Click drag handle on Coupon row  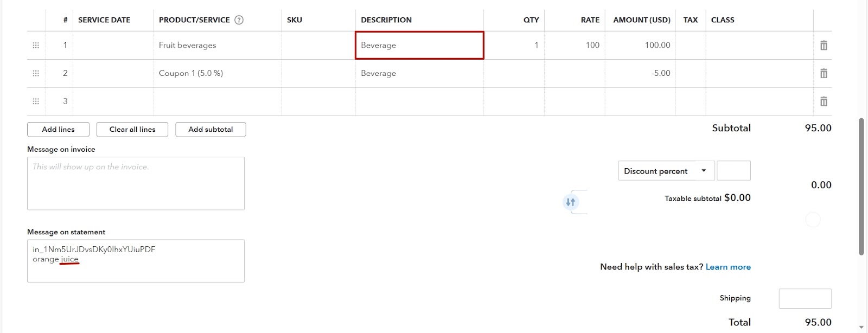point(36,73)
